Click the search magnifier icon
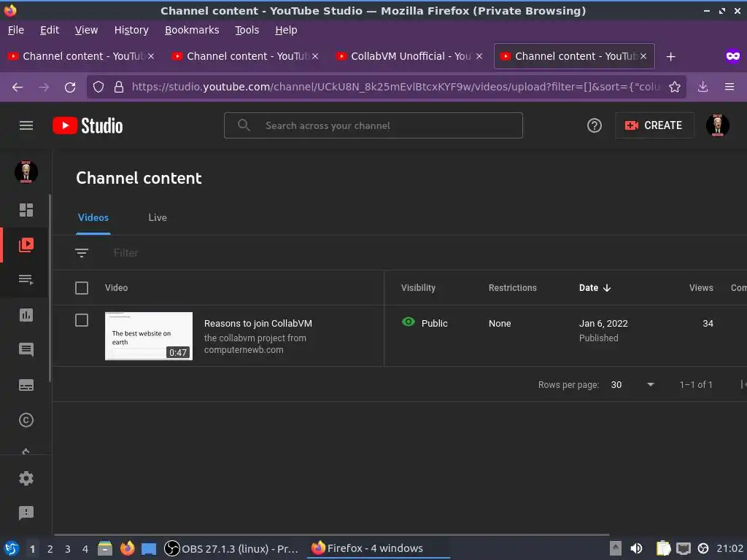Image resolution: width=747 pixels, height=560 pixels. (244, 125)
